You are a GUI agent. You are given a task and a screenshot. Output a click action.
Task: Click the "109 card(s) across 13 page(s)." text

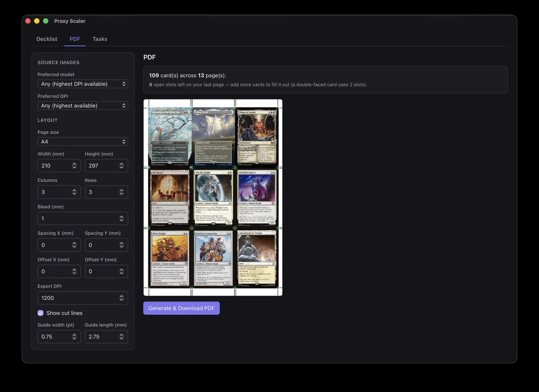tap(188, 75)
